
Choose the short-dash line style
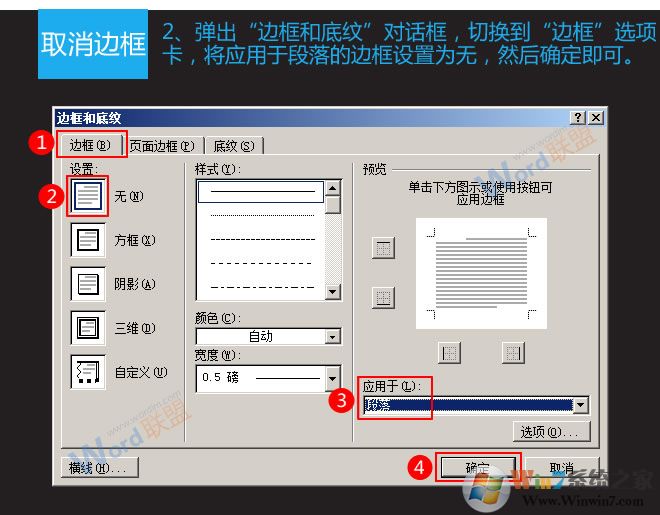[262, 239]
